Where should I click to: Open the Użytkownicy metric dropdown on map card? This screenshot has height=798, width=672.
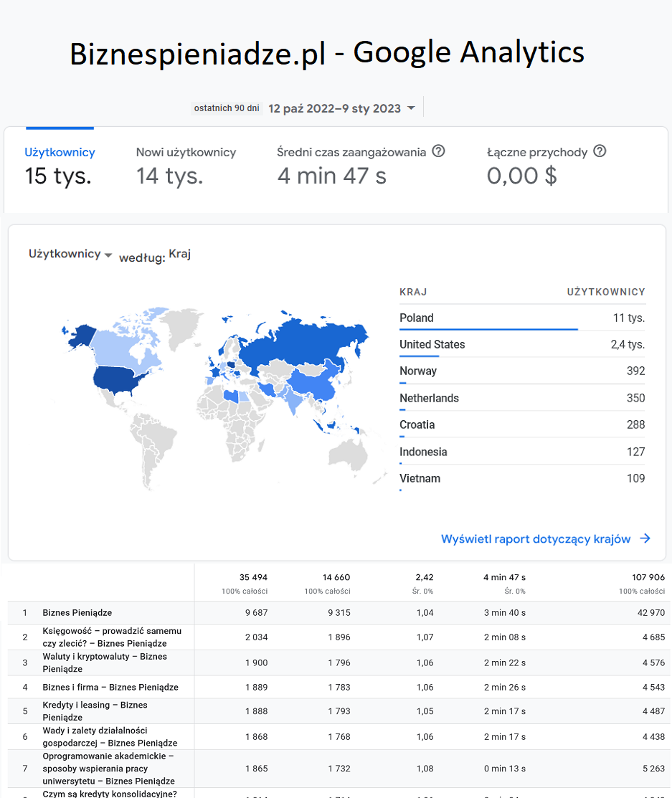point(70,254)
